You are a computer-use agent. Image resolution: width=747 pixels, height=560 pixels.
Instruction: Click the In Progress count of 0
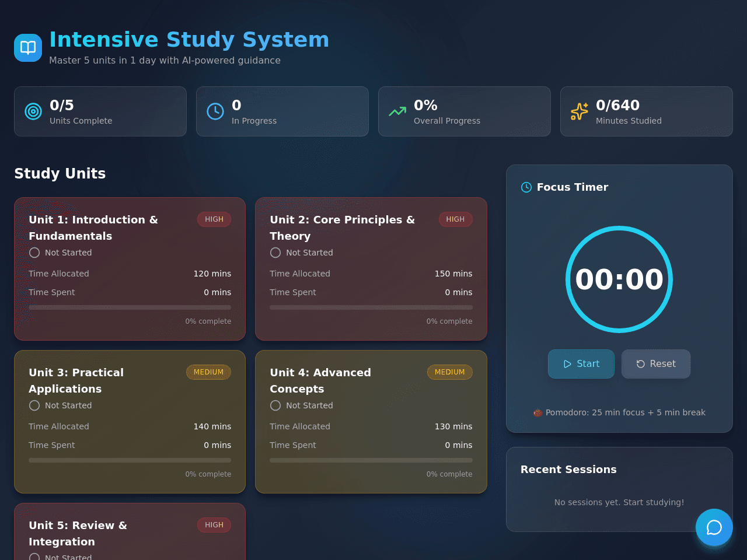point(236,106)
